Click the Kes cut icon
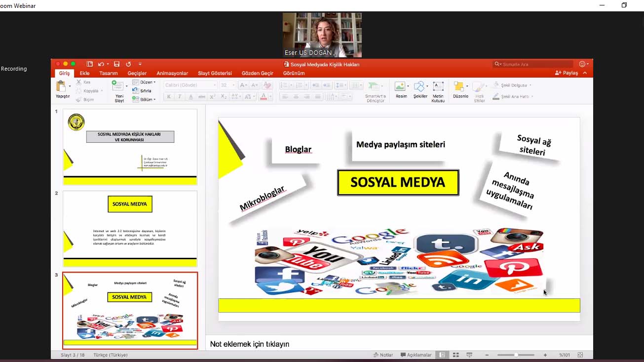The image size is (644, 362). tap(79, 82)
